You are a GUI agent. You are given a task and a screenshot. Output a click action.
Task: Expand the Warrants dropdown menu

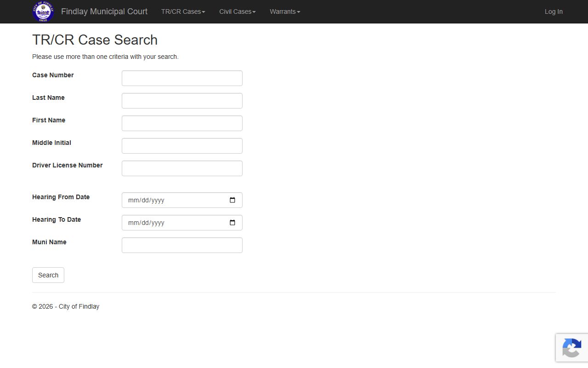click(x=285, y=11)
